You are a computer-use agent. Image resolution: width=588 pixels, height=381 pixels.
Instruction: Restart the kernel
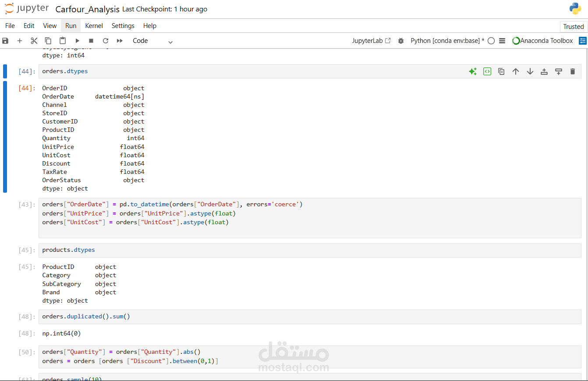[106, 40]
